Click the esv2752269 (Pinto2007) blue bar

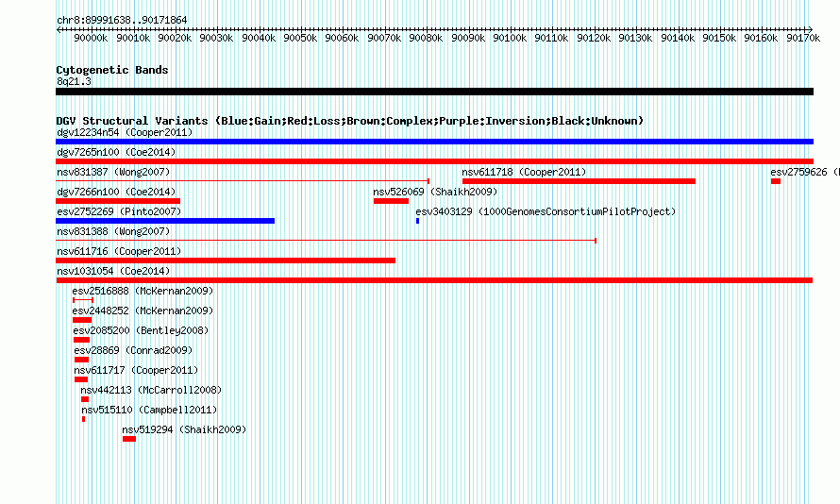tap(165, 221)
